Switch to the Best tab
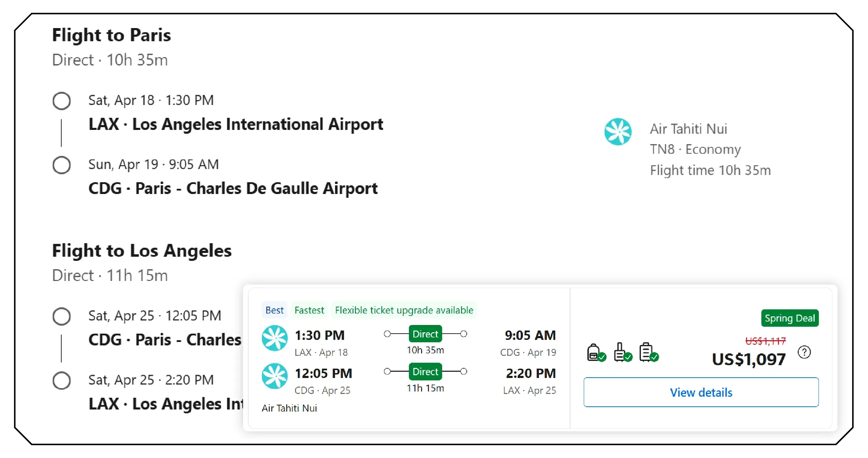 [x=274, y=310]
